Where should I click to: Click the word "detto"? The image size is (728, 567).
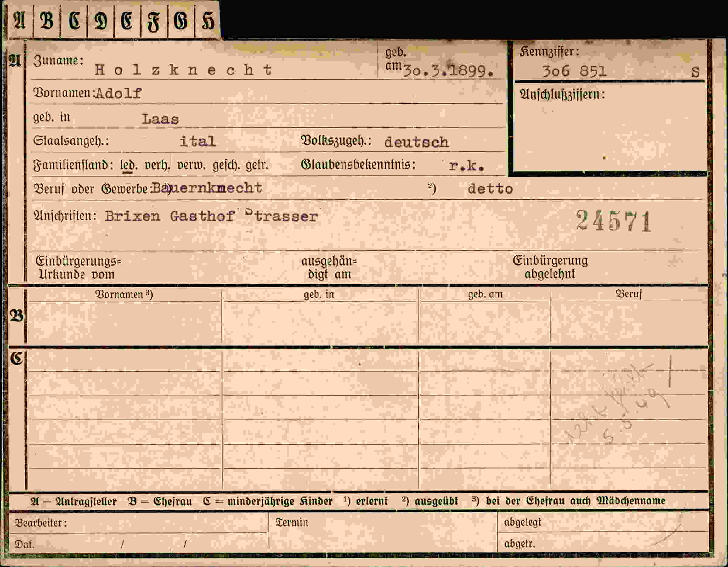coord(490,189)
